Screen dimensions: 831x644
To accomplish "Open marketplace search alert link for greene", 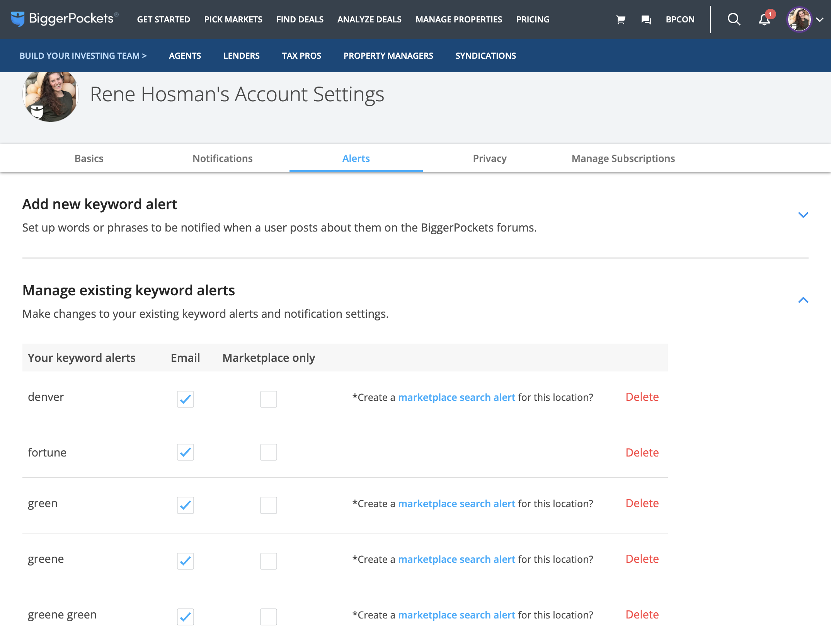I will [x=456, y=559].
